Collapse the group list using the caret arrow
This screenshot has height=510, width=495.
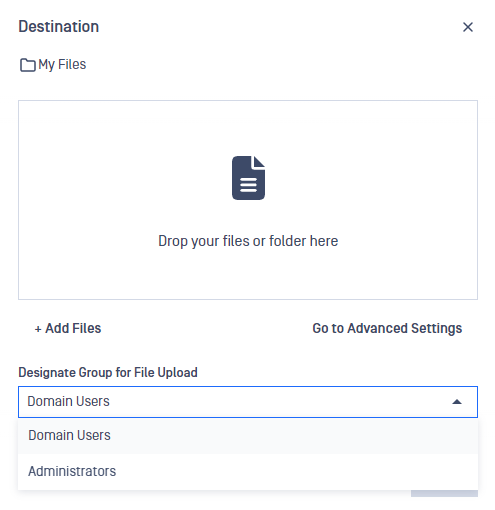tap(457, 402)
